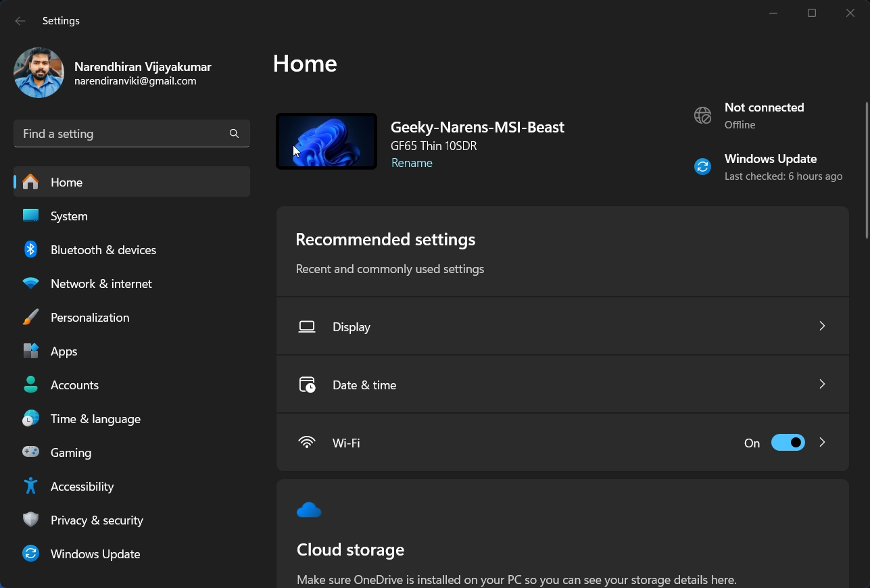Click the Not connected globe icon
This screenshot has width=870, height=588.
point(703,116)
